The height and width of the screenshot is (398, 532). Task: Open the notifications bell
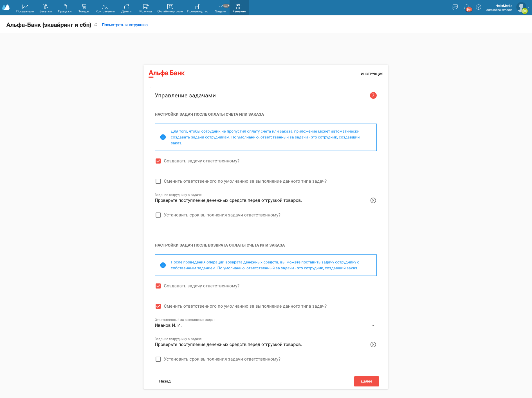click(x=467, y=7)
